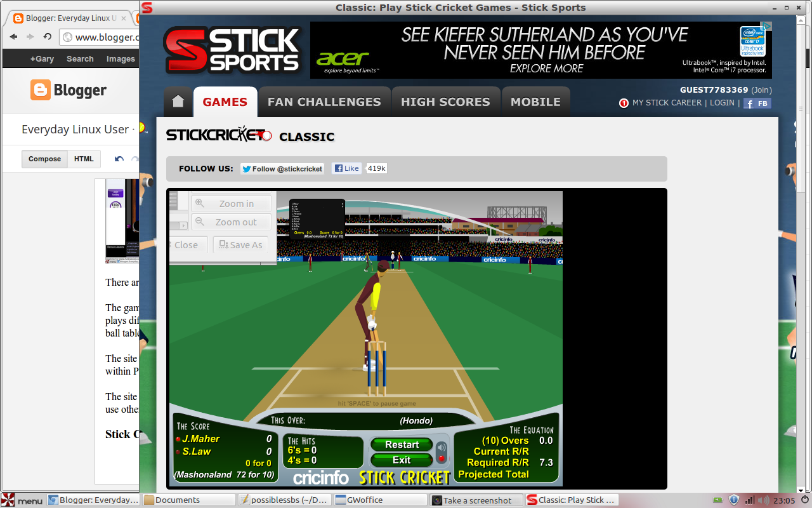Click the Stick Sports logo
The width and height of the screenshot is (812, 508).
coord(231,50)
